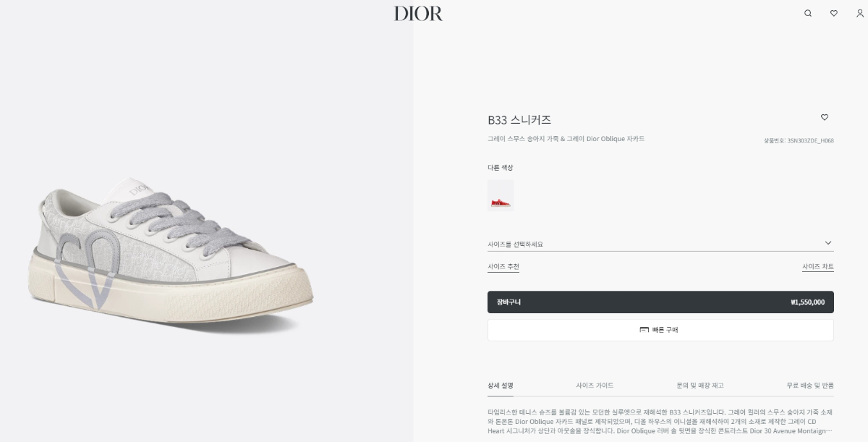Image resolution: width=868 pixels, height=442 pixels.
Task: Click the chevron arrow of size selector
Action: [x=828, y=243]
